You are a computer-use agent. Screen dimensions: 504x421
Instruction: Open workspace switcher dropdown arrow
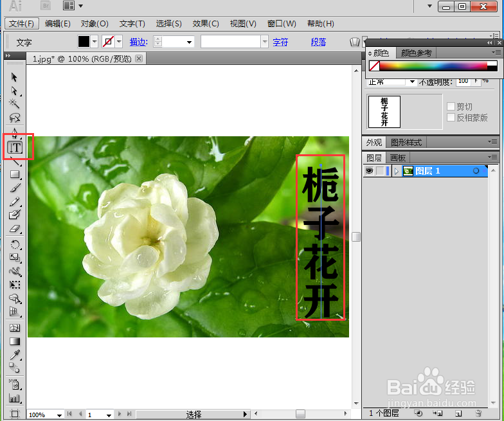click(x=429, y=6)
